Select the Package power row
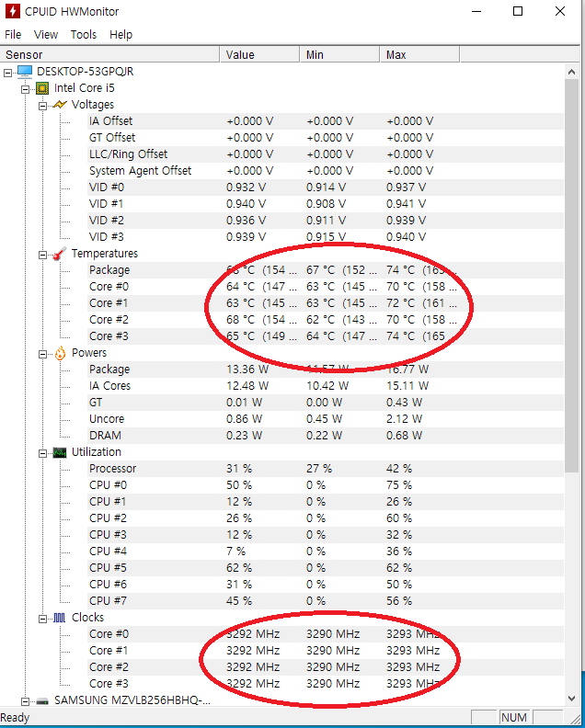585x728 pixels. pos(326,370)
